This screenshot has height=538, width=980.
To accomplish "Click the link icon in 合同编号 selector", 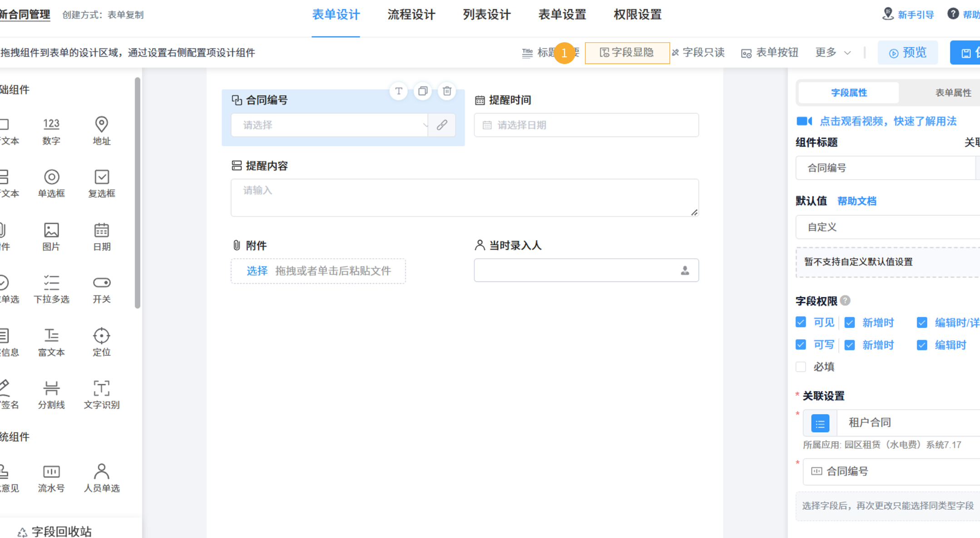I will (442, 125).
